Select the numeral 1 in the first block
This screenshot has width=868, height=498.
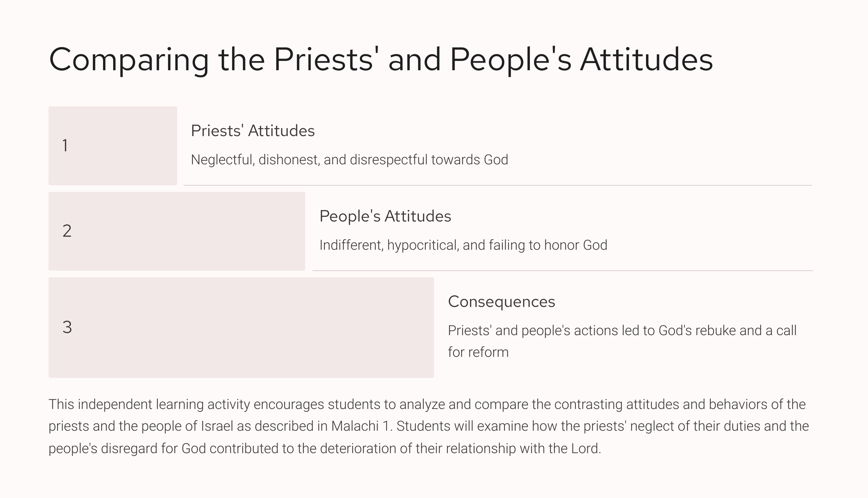[x=65, y=146]
